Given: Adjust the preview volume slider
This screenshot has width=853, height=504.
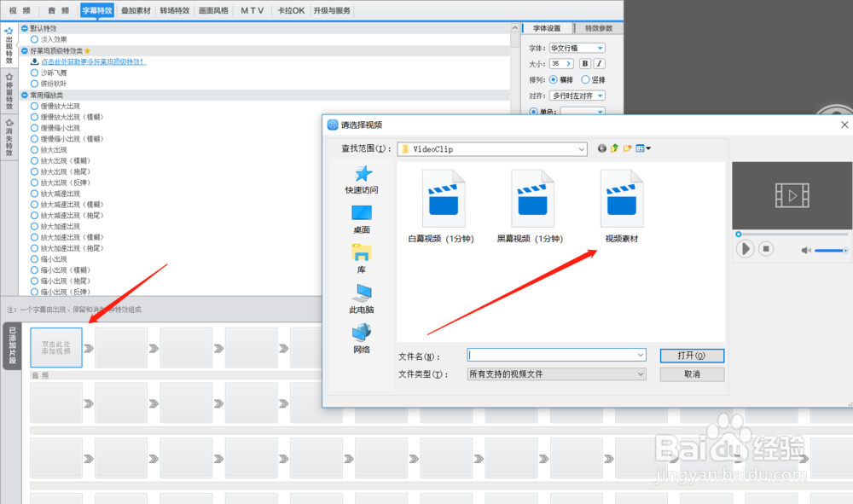Looking at the screenshot, I should pyautogui.click(x=831, y=251).
